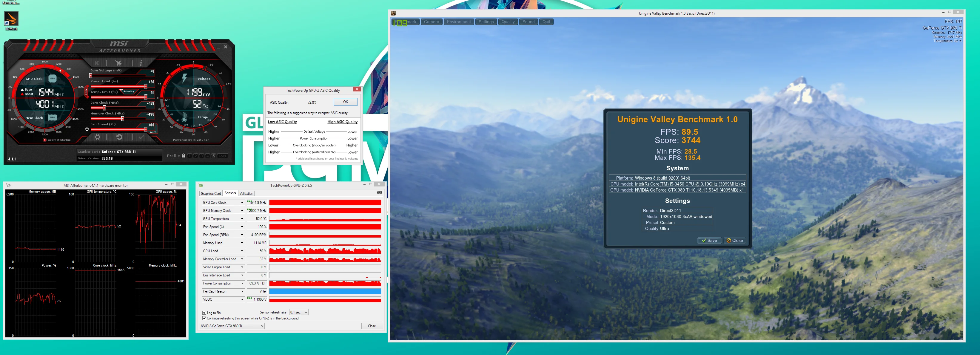Click the airplane icon in Afterburner's top bar

pos(119,63)
